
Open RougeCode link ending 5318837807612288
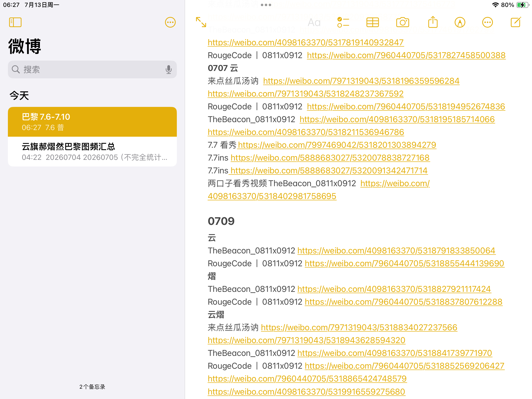403,302
